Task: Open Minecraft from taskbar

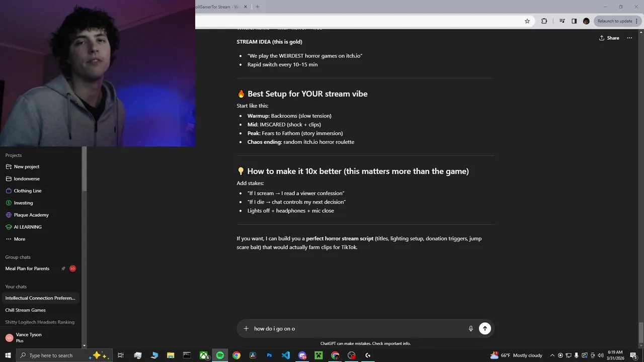Action: click(318, 355)
